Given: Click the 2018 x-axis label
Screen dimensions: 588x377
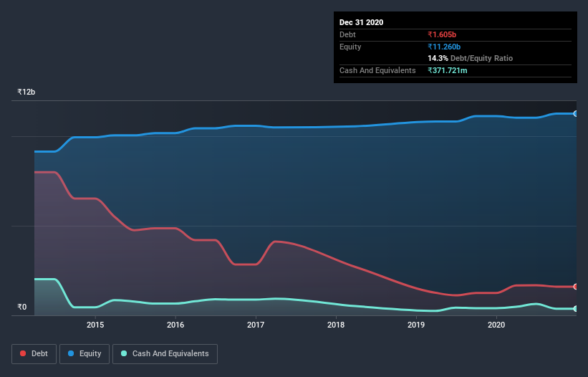Looking at the screenshot, I should [336, 325].
